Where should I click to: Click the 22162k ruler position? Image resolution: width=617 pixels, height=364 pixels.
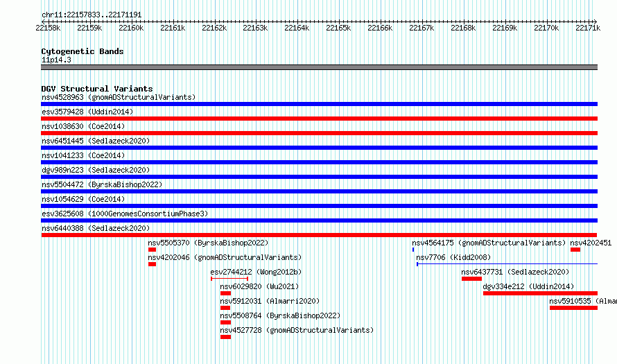(214, 28)
